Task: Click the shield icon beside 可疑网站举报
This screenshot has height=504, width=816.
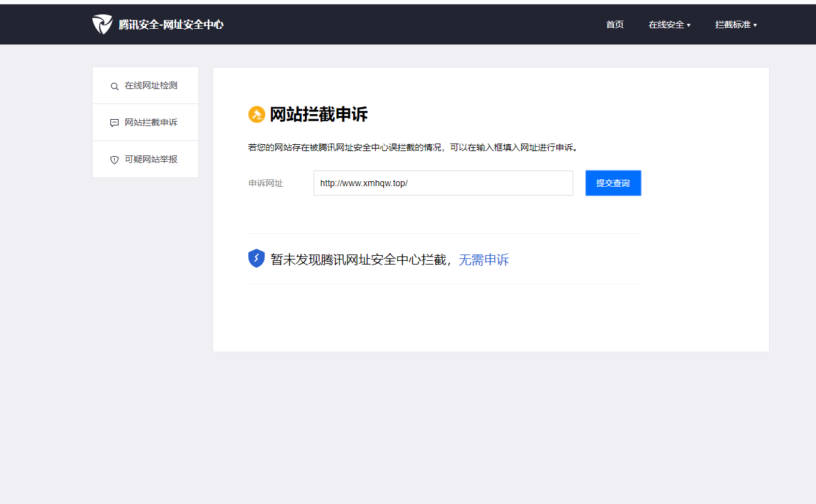Action: tap(114, 160)
